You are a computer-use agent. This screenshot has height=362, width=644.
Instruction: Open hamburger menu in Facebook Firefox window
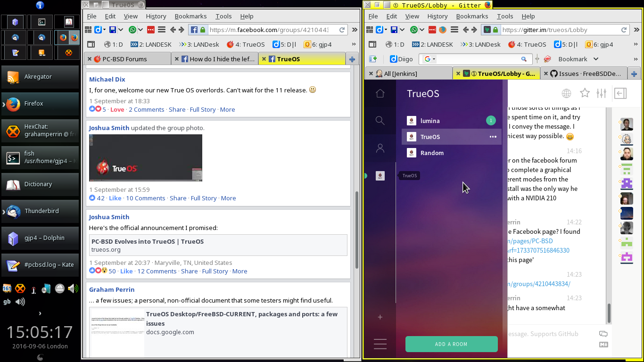coord(162,30)
